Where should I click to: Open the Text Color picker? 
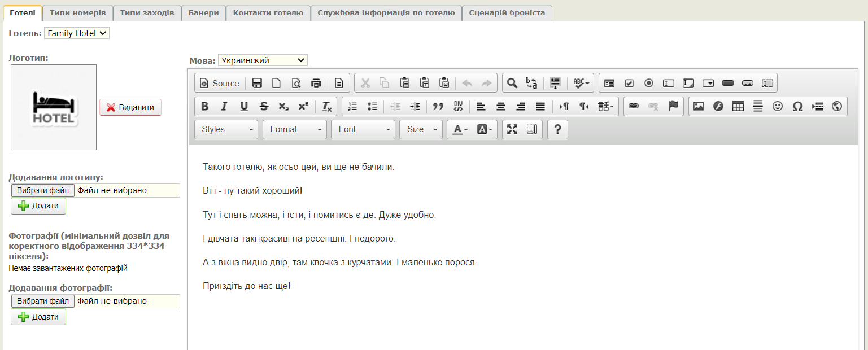click(457, 129)
